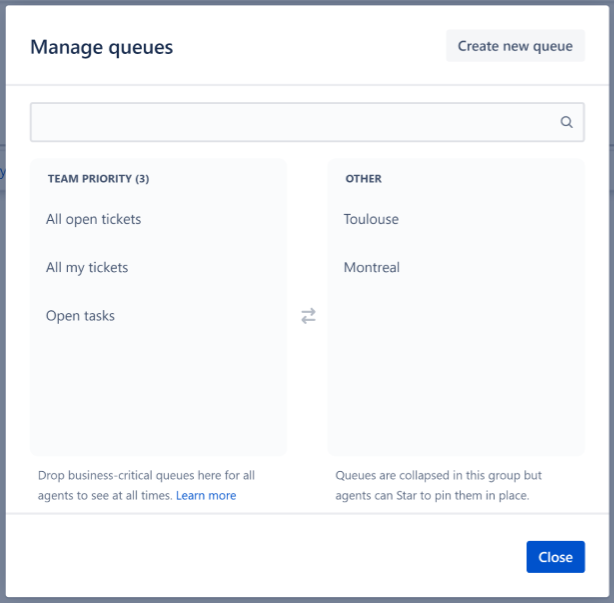
Task: Click the Manage queues dialog title
Action: (x=101, y=46)
